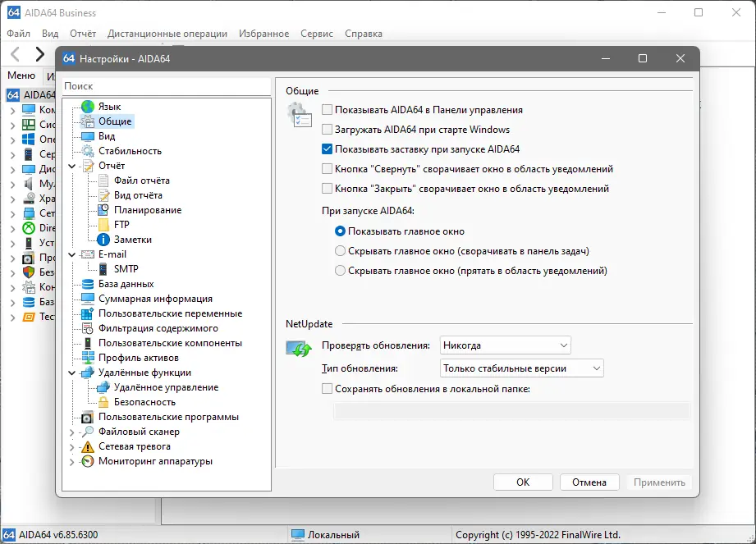The image size is (756, 544).
Task: Enable Сохранять обновления в локальной папке
Action: click(328, 389)
